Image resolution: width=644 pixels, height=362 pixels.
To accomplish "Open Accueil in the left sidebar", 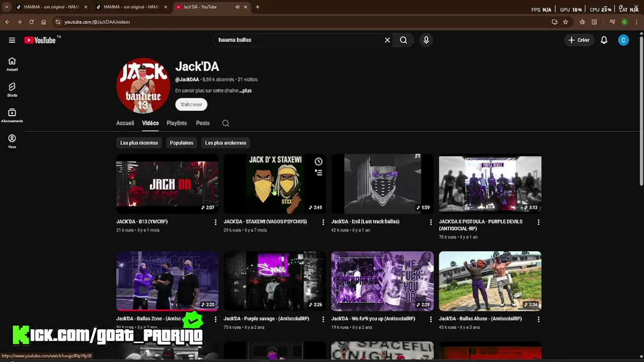I will 12,64.
